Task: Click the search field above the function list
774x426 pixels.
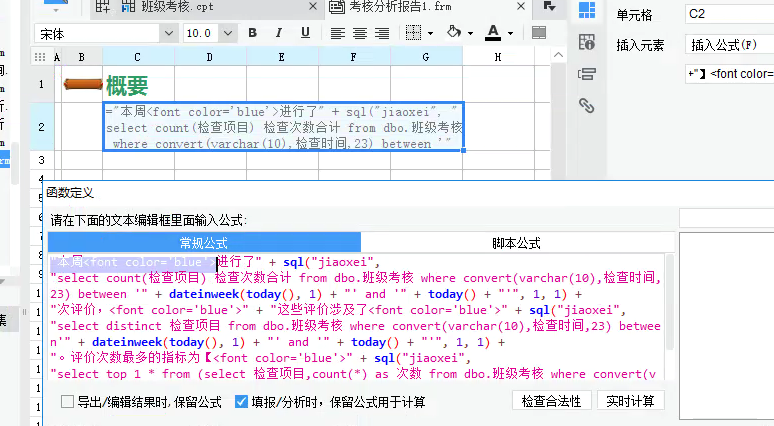Action: click(727, 218)
